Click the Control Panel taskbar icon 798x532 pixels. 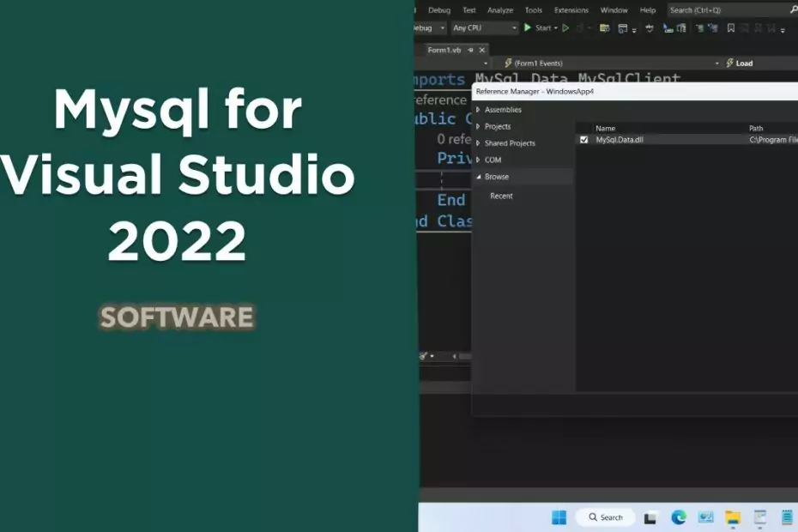(706, 517)
